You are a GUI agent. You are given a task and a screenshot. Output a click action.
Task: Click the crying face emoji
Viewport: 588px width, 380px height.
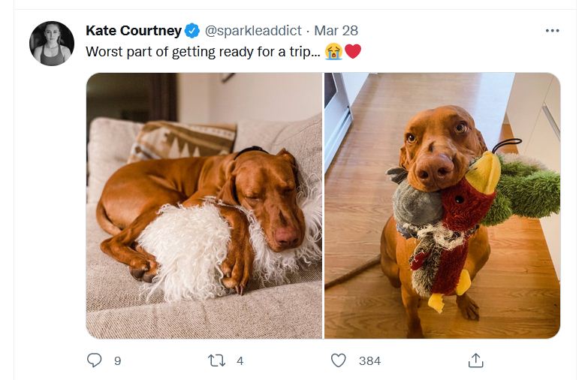point(333,52)
